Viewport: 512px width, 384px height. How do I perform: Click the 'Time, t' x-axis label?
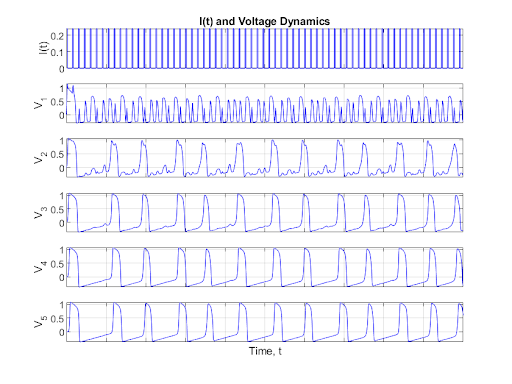[265, 351]
